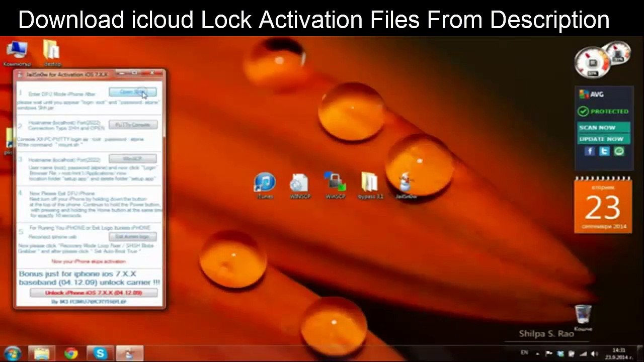Click AVG Update Now button
The width and height of the screenshot is (644, 362).
point(603,139)
